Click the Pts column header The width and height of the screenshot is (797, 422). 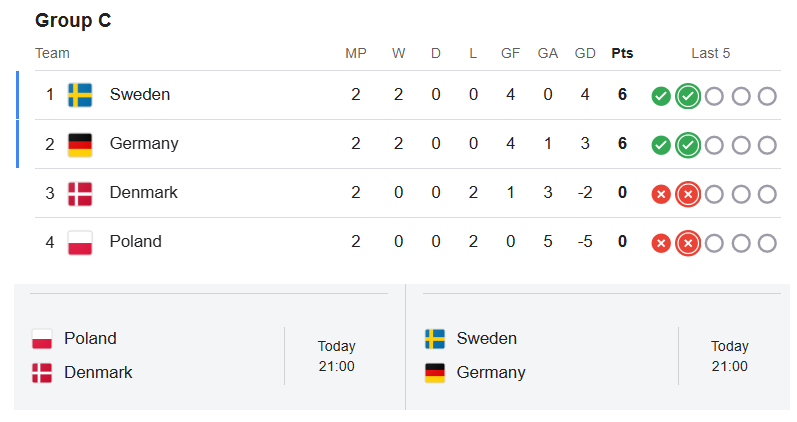pyautogui.click(x=622, y=53)
